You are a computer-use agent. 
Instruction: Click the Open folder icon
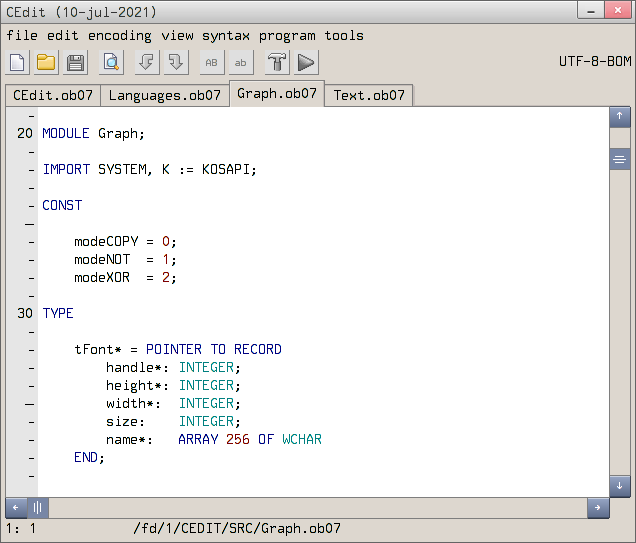click(46, 63)
